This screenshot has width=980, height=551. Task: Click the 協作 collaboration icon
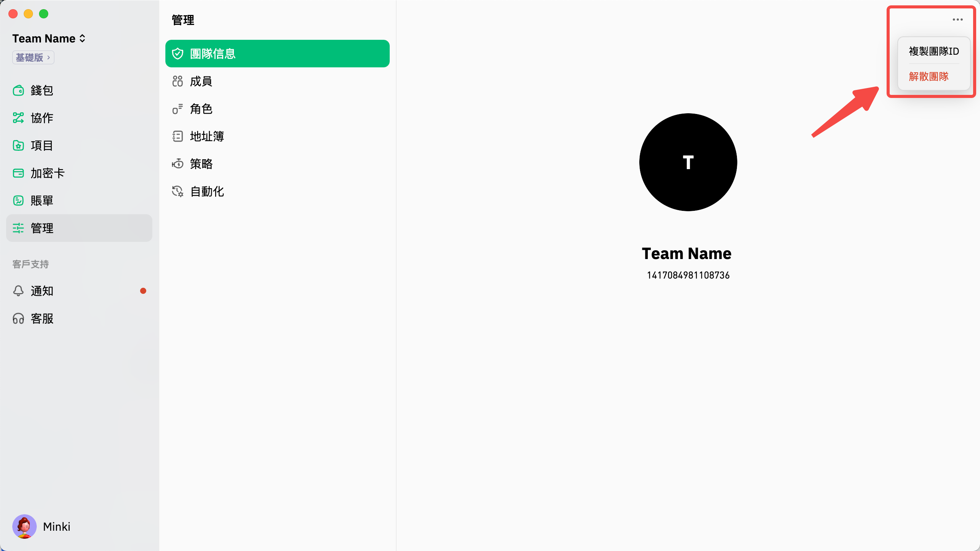pos(18,118)
